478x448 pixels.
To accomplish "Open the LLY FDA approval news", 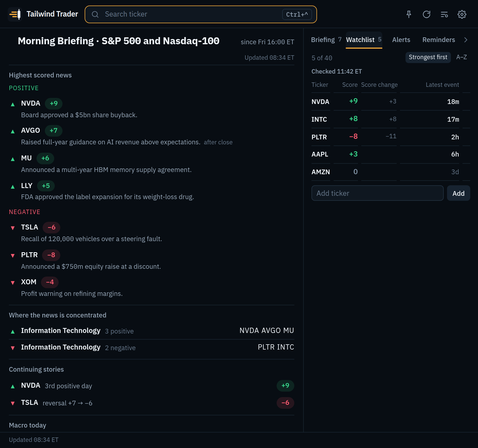I will [x=152, y=191].
